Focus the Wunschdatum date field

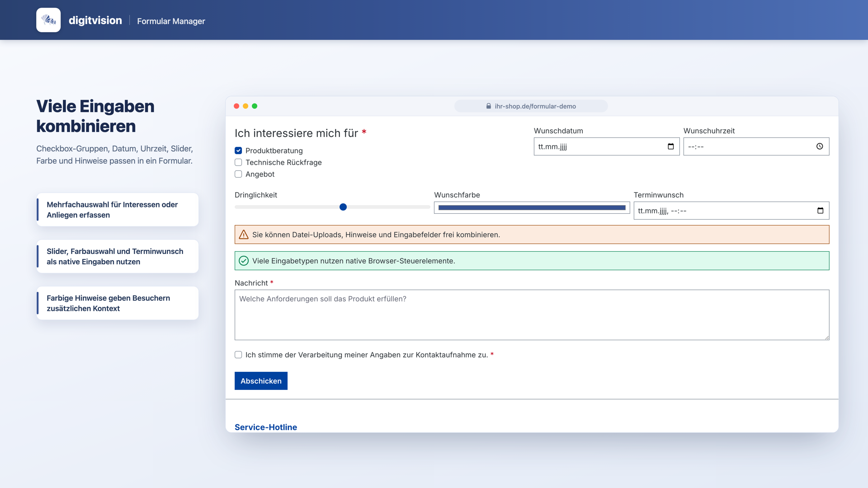(607, 146)
